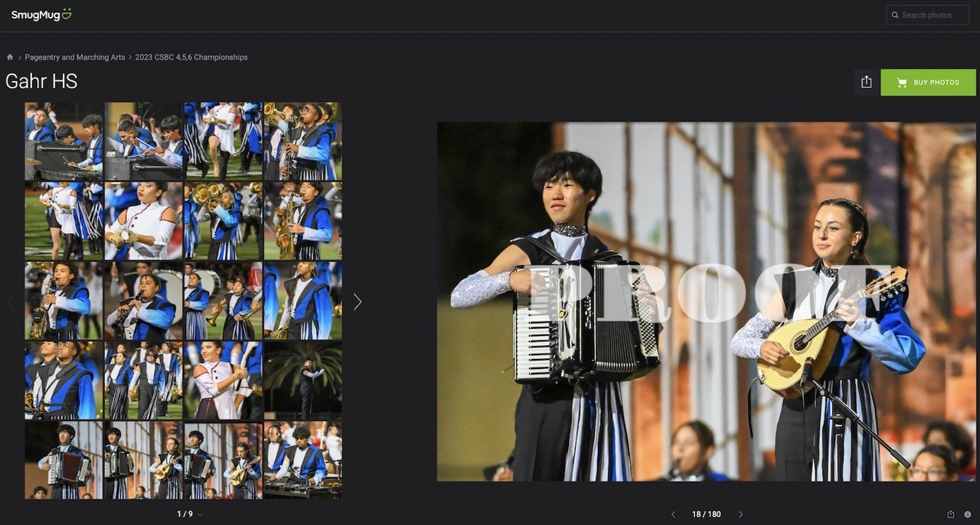
Task: Focus the Search photos field
Action: click(x=928, y=15)
